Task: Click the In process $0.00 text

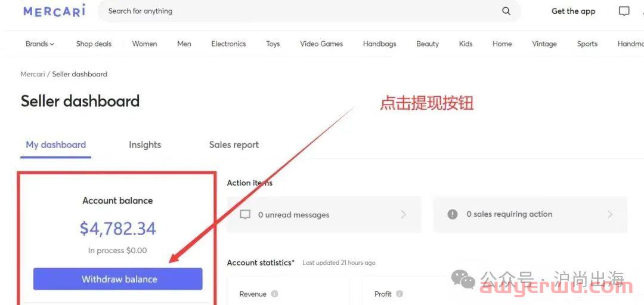Action: point(117,250)
